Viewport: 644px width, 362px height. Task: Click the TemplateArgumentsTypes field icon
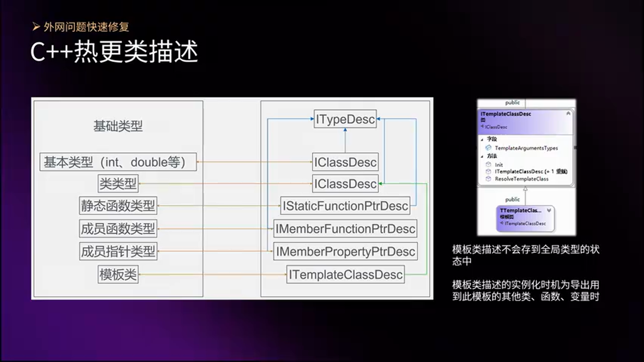(x=490, y=148)
